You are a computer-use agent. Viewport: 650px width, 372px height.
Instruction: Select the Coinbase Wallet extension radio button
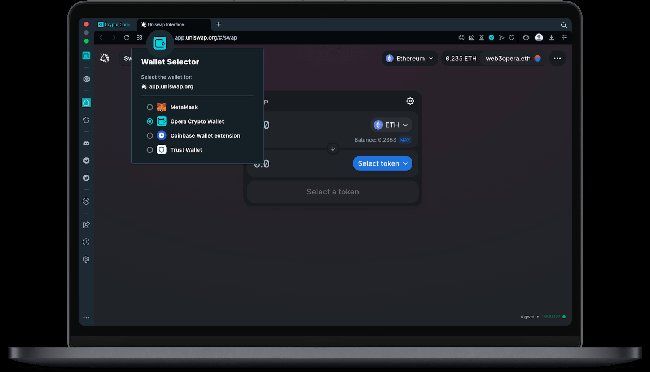[150, 136]
